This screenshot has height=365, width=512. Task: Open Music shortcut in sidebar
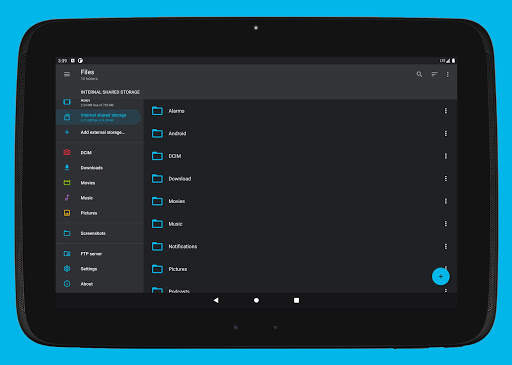click(99, 198)
